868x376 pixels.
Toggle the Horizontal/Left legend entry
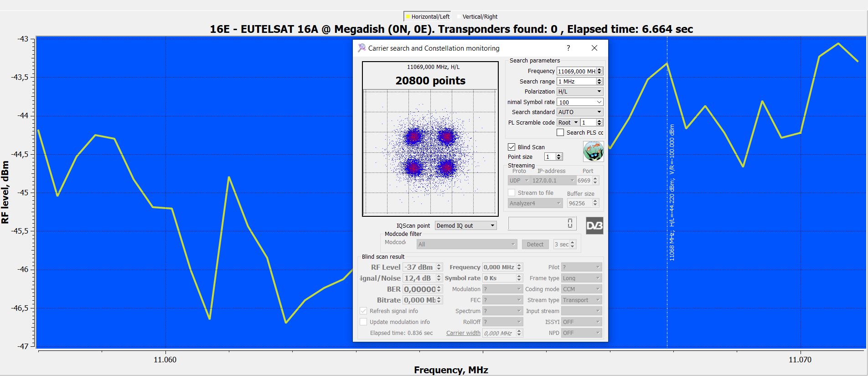(x=427, y=16)
